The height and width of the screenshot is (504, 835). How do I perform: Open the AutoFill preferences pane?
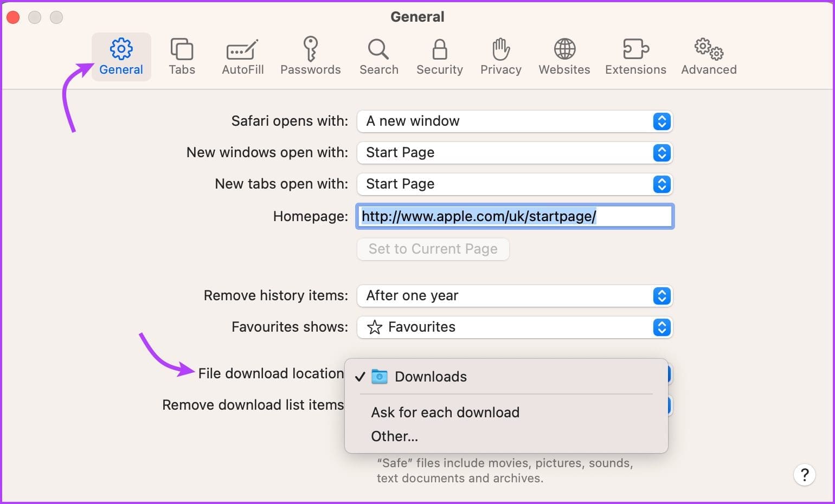click(242, 57)
